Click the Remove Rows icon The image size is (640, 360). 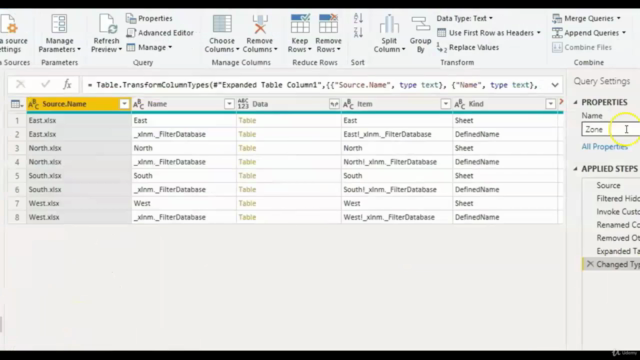(x=329, y=24)
